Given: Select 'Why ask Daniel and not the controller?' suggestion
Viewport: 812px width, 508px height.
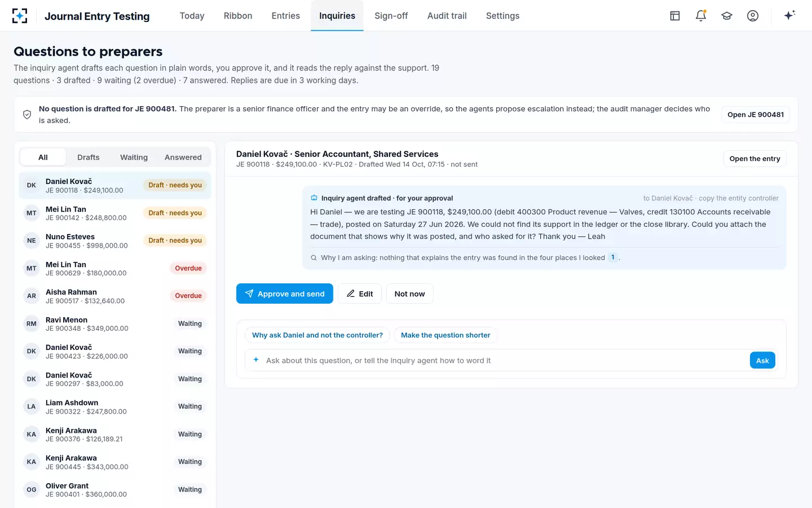Looking at the screenshot, I should pos(317,335).
